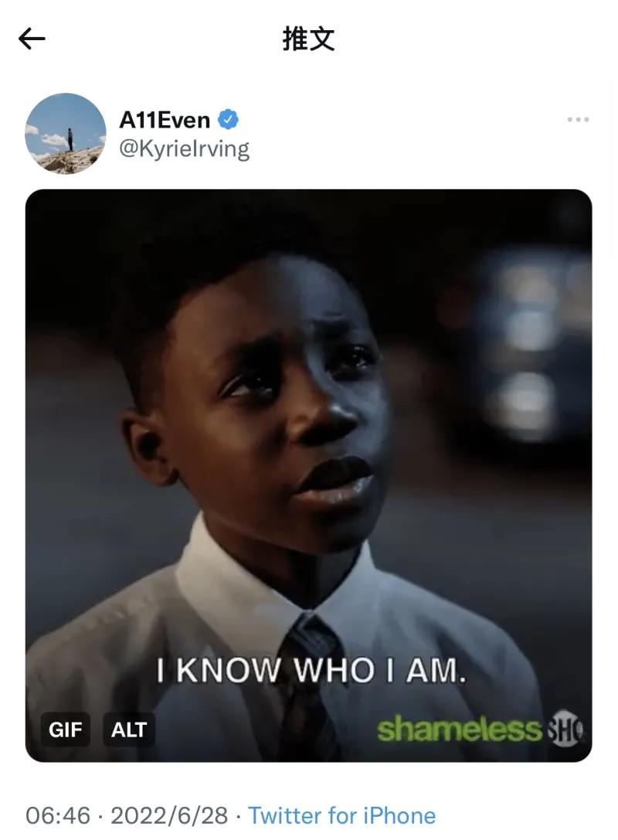Screen dimensions: 618x840
Task: Click the A11Even display name
Action: [165, 120]
